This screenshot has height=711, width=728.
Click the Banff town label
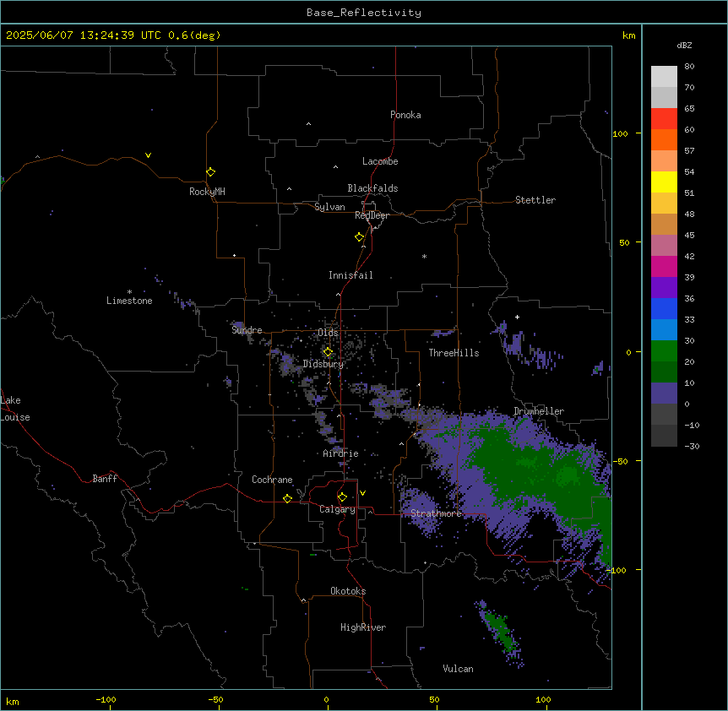105,479
